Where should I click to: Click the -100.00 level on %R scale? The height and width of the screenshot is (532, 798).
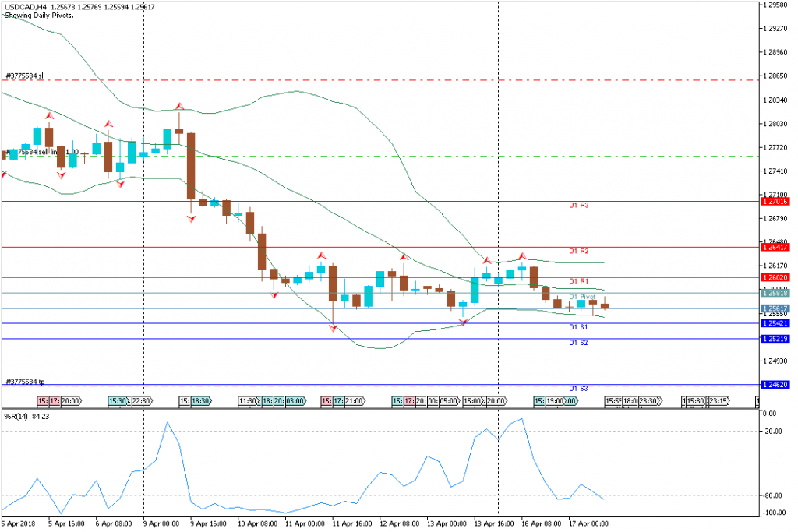[x=774, y=513]
